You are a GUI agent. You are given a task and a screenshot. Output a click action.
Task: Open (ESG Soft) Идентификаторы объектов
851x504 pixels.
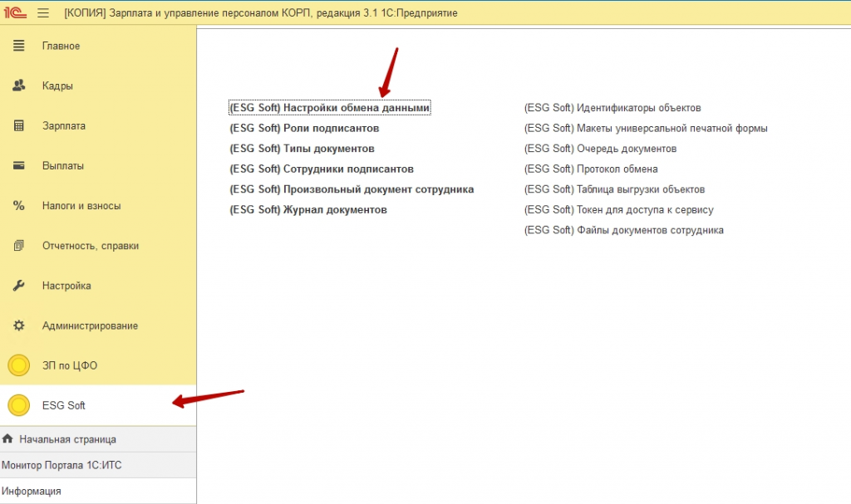pos(612,107)
